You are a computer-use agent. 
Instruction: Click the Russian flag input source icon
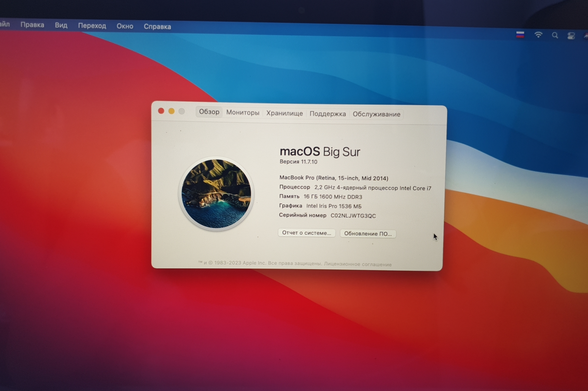click(520, 35)
